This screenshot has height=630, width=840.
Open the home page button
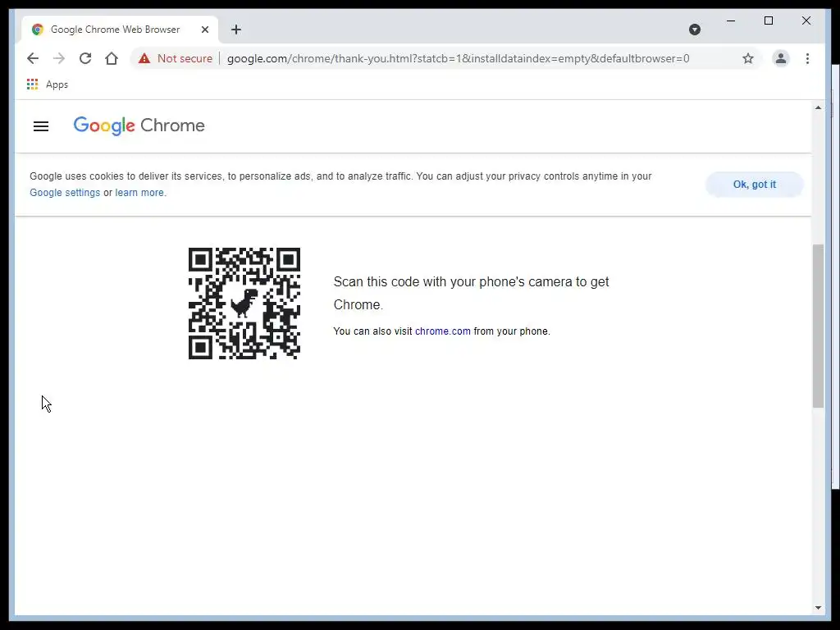pos(112,58)
